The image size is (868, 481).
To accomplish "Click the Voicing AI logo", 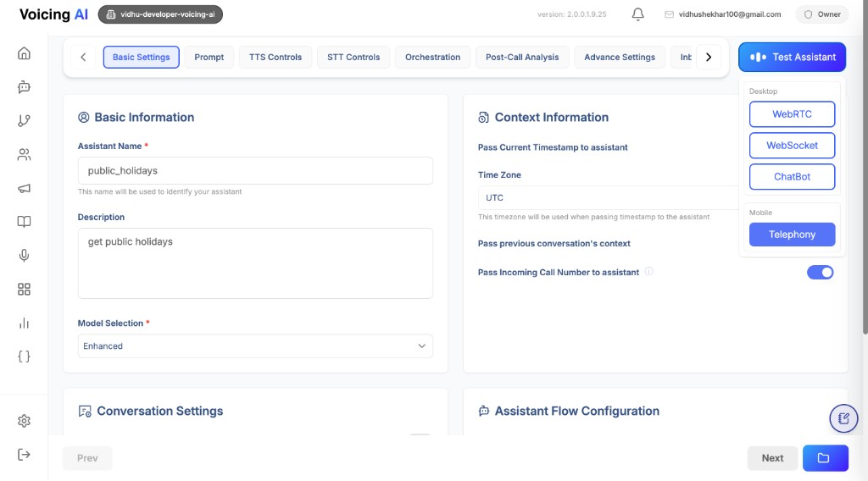I will (53, 14).
